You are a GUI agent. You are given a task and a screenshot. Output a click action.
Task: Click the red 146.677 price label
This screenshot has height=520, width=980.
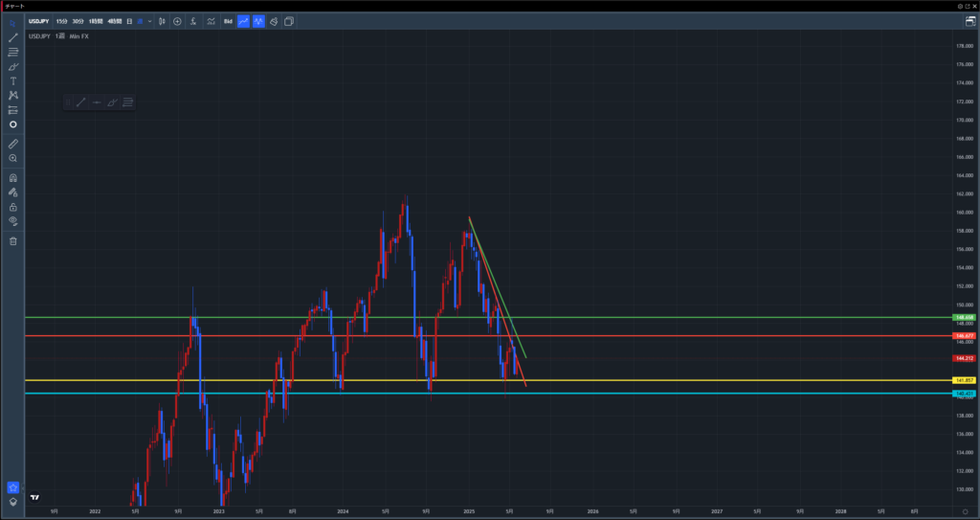(965, 336)
